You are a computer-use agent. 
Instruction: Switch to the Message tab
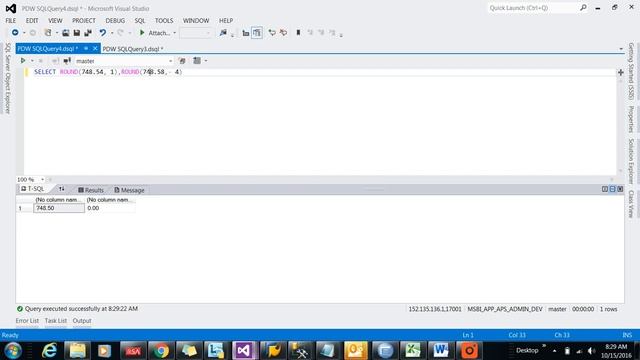(x=129, y=190)
